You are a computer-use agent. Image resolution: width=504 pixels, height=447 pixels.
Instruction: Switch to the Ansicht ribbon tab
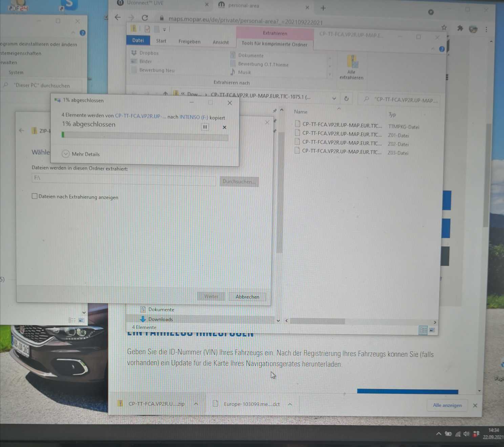(220, 42)
